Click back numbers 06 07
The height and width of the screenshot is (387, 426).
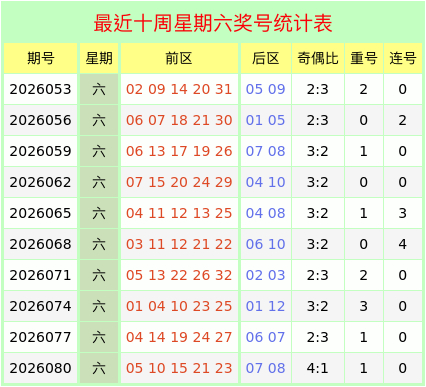pyautogui.click(x=266, y=337)
